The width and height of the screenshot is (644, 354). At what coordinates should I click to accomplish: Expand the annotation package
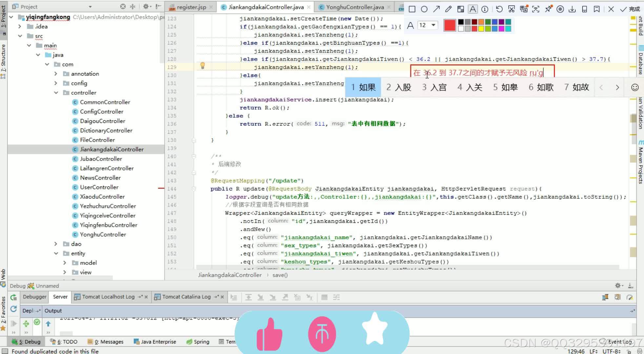pyautogui.click(x=56, y=74)
